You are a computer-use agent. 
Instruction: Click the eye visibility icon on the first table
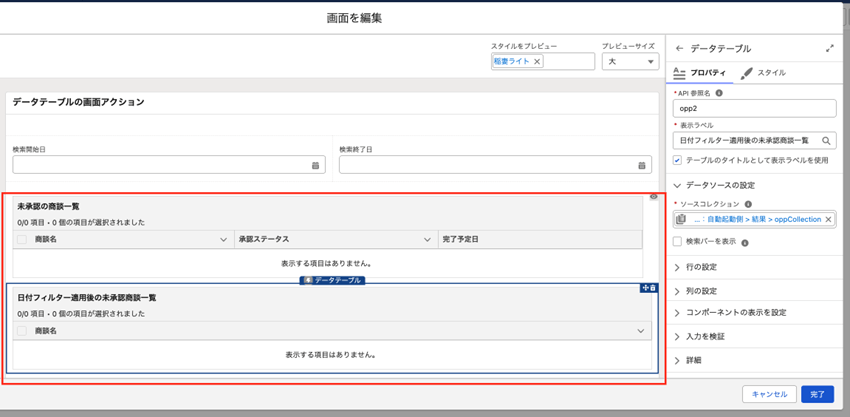click(654, 197)
